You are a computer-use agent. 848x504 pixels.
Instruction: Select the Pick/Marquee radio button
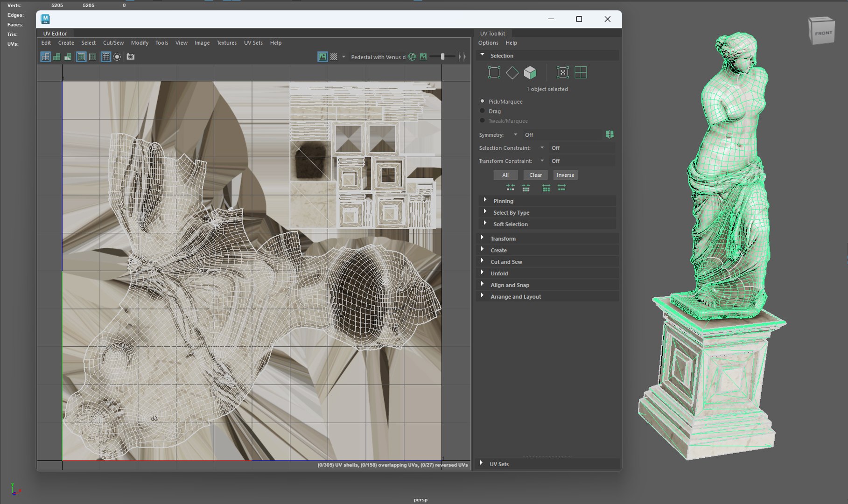483,101
